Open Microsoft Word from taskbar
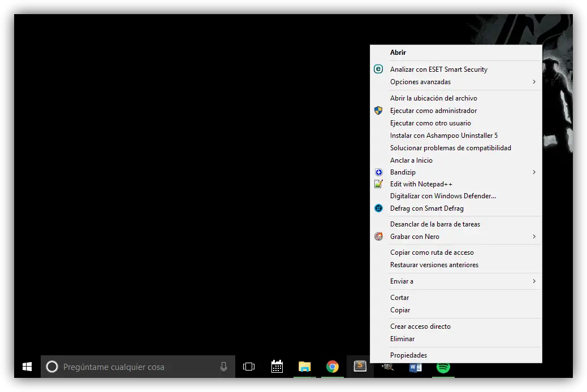Image resolution: width=587 pixels, height=392 pixels. [x=415, y=367]
